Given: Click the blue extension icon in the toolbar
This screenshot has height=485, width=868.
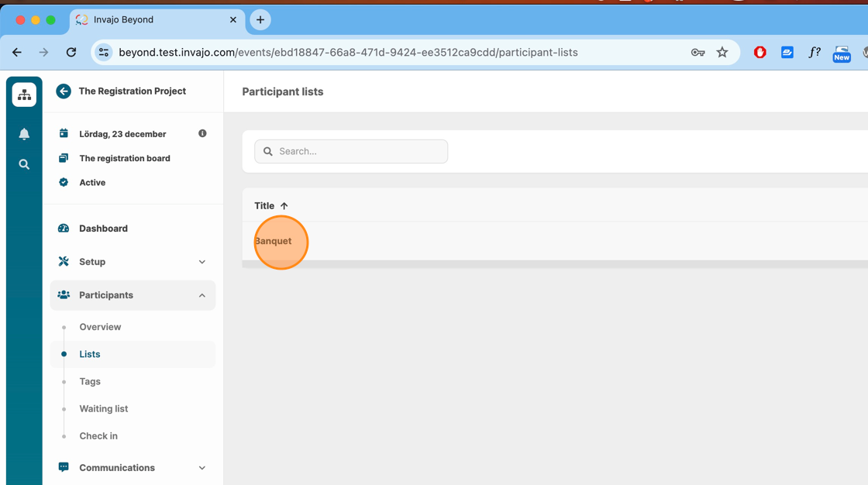Looking at the screenshot, I should [x=787, y=52].
